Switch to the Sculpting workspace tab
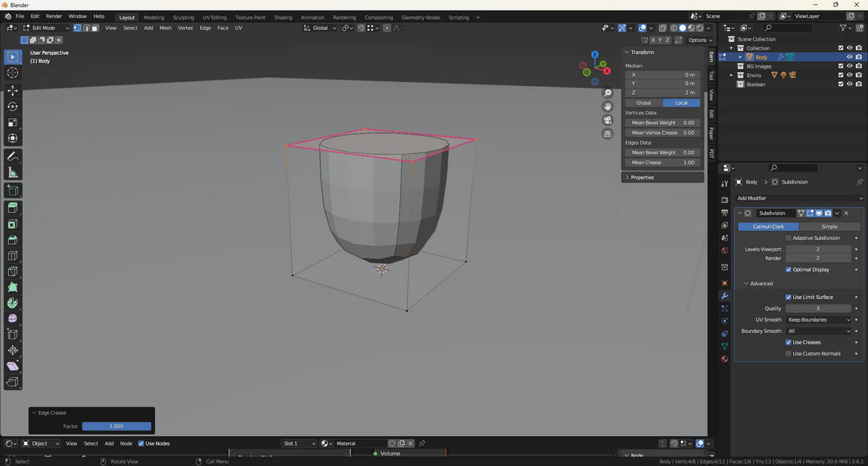 click(183, 17)
